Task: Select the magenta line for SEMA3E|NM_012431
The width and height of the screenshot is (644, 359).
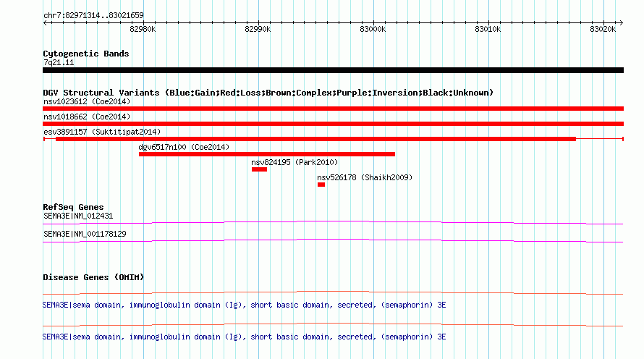Action: (x=333, y=223)
